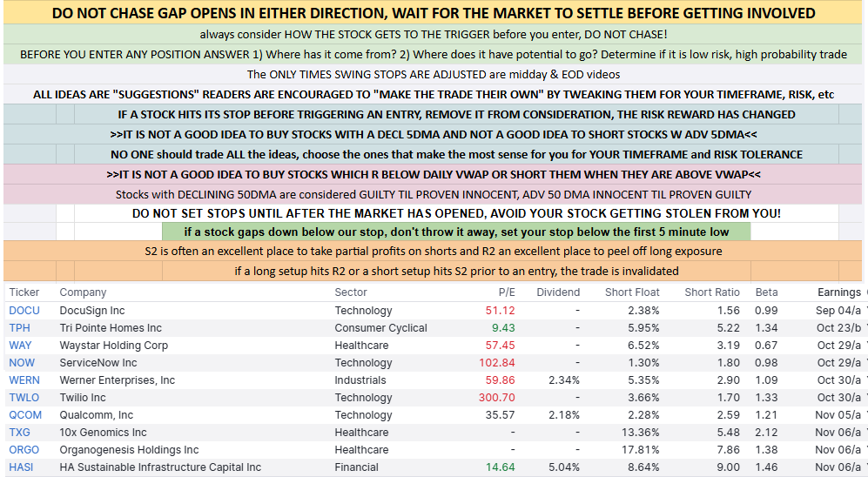The image size is (868, 477).
Task: Click the QCOM ticker symbol
Action: [25, 415]
